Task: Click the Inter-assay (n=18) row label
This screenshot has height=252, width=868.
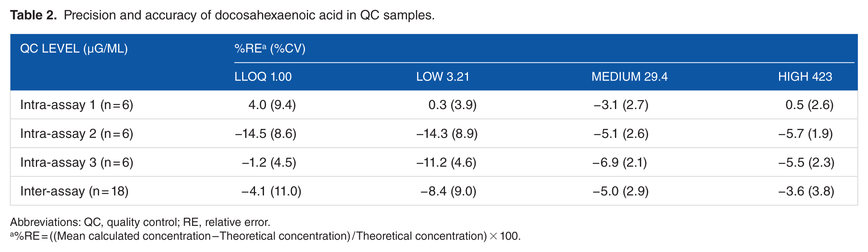Action: click(x=74, y=191)
